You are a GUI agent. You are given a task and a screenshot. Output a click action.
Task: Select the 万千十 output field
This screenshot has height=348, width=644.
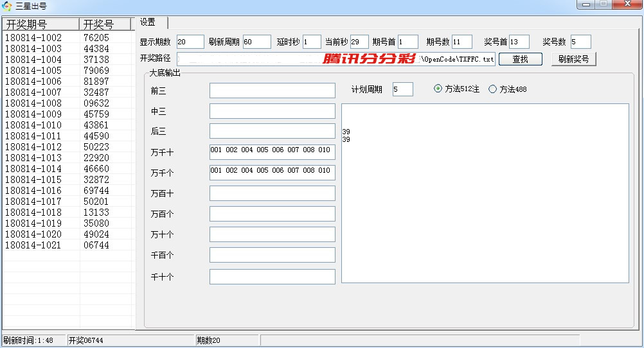coord(272,152)
